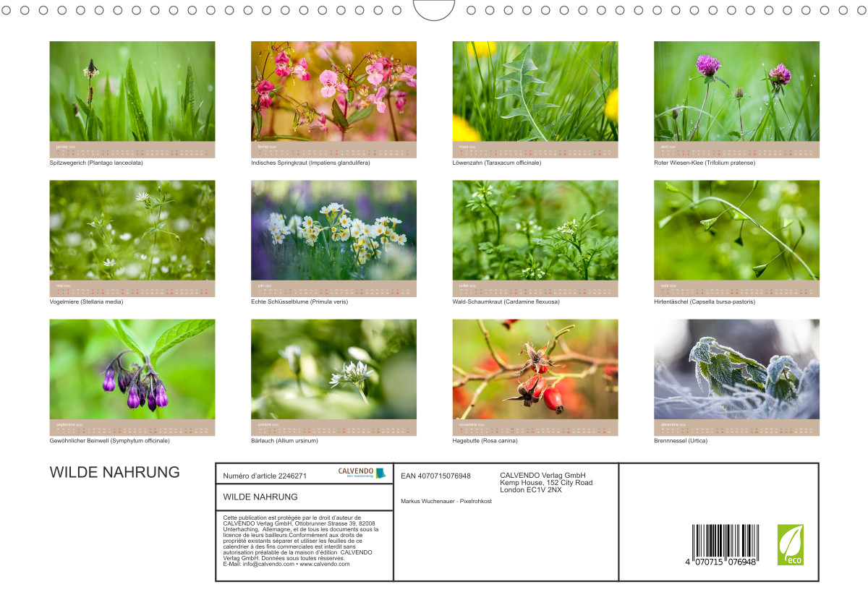Viewport: 868px width, 613px height.
Task: Click the large WILDE NAHRUNG heading
Action: pos(114,472)
